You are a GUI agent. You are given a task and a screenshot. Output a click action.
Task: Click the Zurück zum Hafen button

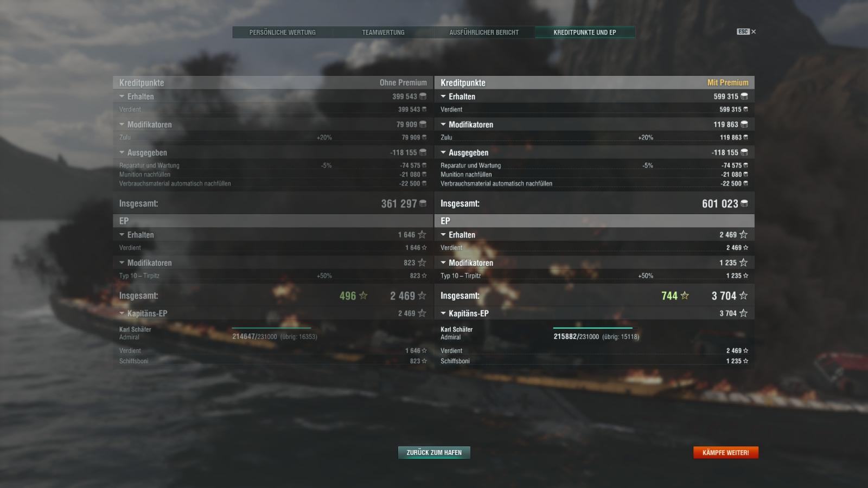434,452
